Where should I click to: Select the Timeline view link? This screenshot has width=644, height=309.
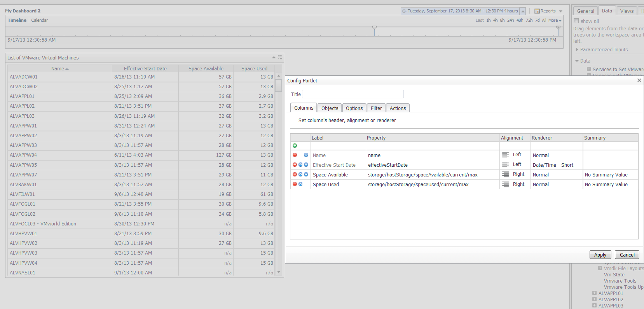pyautogui.click(x=17, y=20)
